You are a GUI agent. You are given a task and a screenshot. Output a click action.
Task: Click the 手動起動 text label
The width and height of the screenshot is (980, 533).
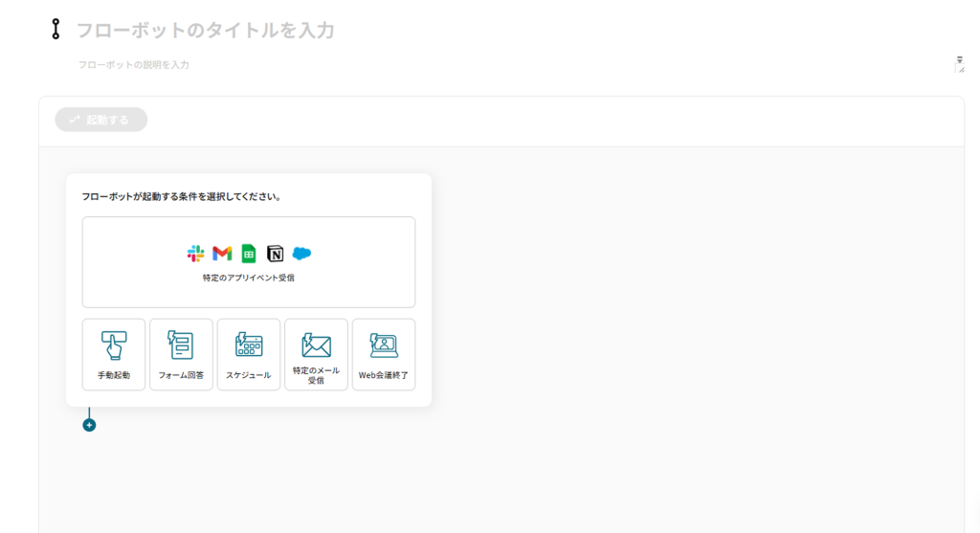pyautogui.click(x=114, y=375)
